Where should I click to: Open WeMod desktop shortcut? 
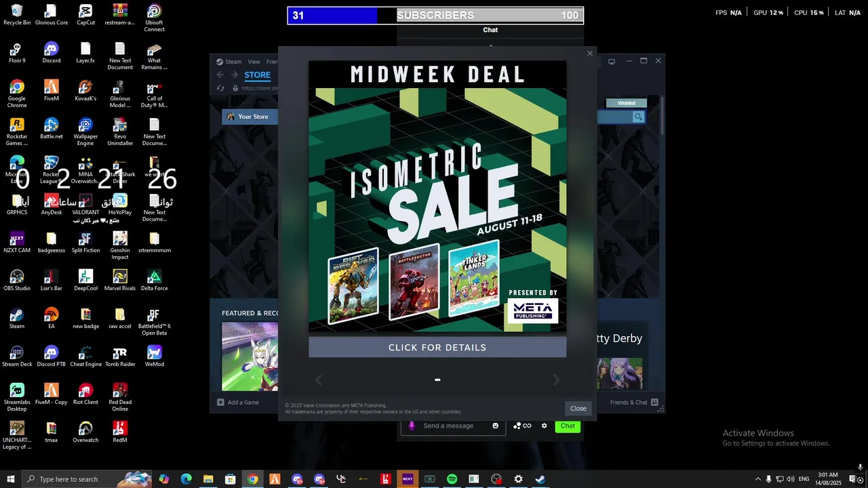154,357
